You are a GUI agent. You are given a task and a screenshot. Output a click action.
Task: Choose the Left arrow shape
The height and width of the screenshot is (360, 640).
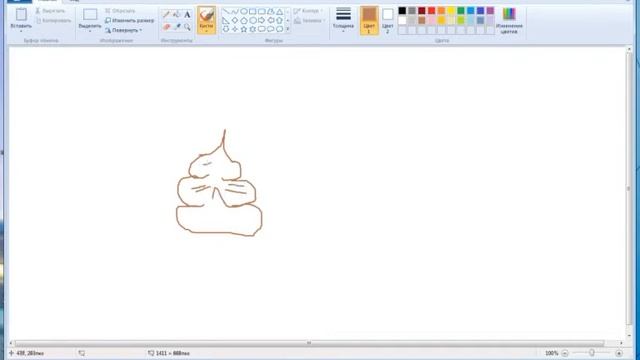click(x=271, y=20)
